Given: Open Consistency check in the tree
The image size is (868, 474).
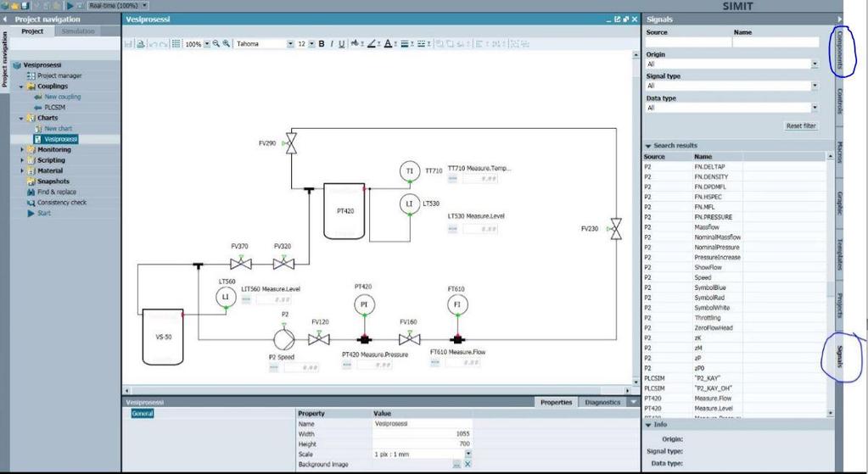Looking at the screenshot, I should 61,203.
